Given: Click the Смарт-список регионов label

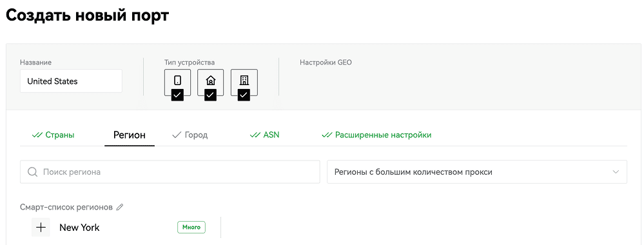Looking at the screenshot, I should (x=66, y=207).
